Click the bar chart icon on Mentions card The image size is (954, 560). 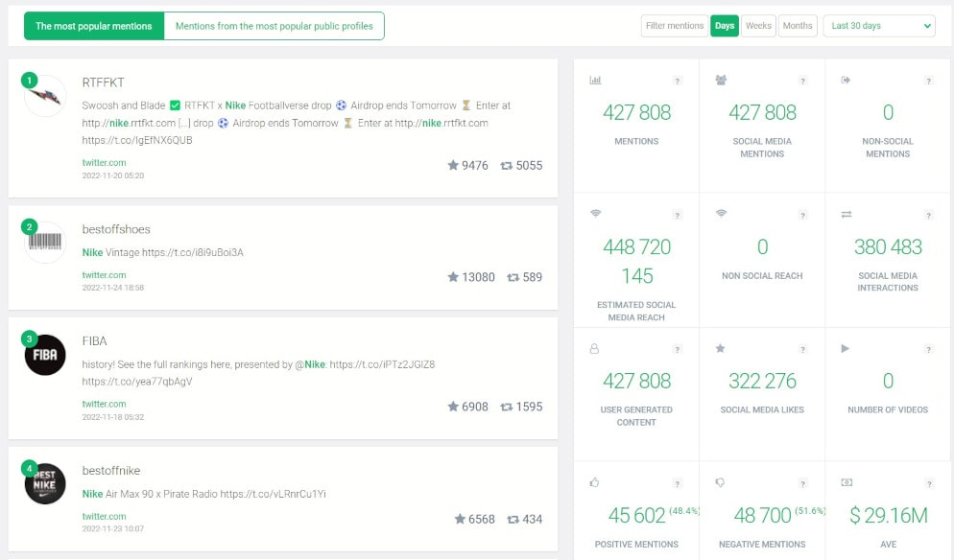[595, 80]
